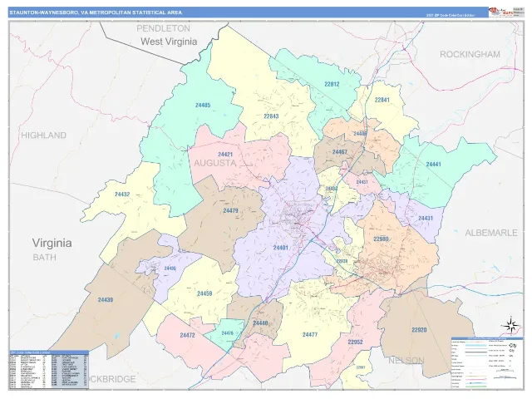Select ZIP code 24439 label

click(x=106, y=300)
